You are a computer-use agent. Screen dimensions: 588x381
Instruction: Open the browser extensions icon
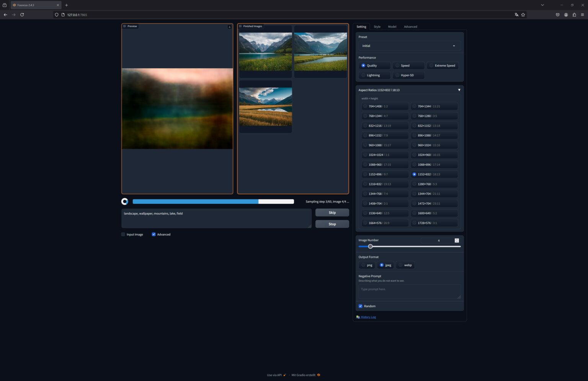point(574,15)
